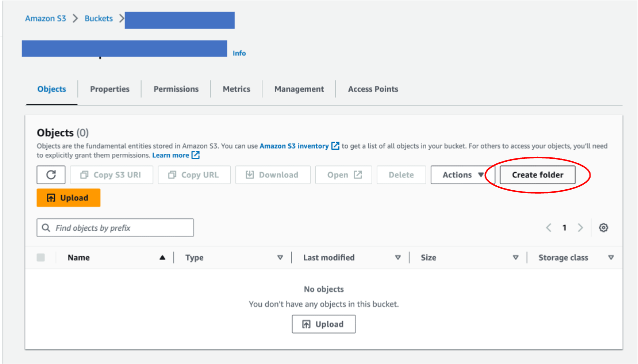Click the Copy S3 URI button
638x364 pixels.
111,175
